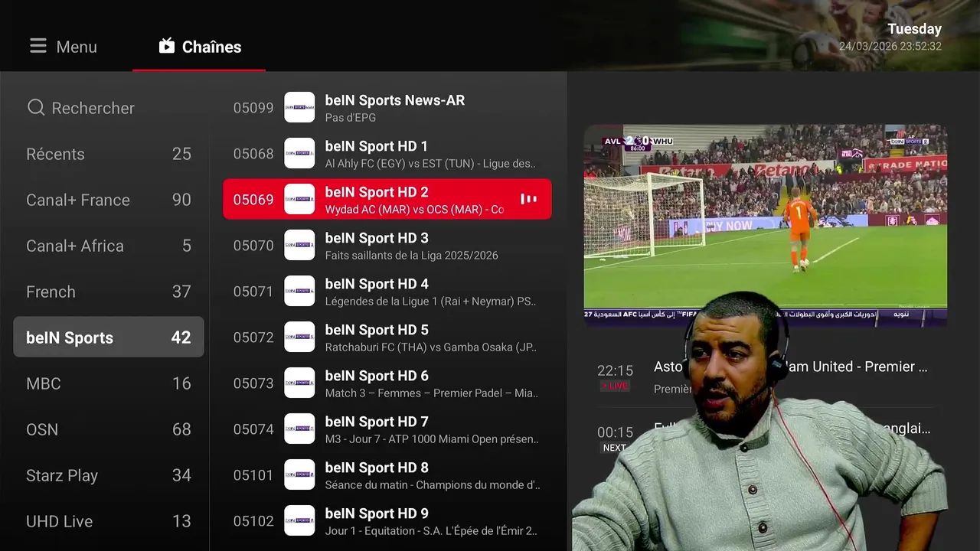Select the beIN Sports category
This screenshot has height=551, width=980.
(109, 337)
